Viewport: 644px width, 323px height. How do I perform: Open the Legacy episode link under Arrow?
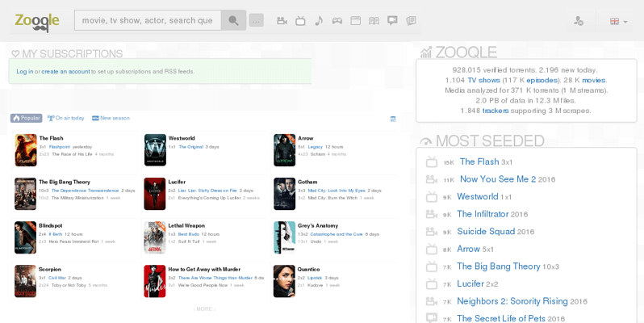pos(316,147)
